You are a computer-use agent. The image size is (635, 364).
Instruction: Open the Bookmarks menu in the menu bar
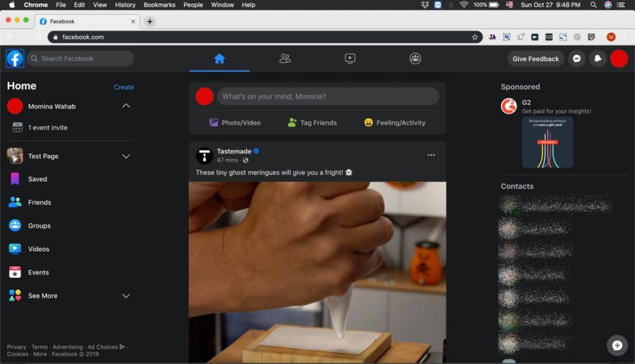click(159, 5)
